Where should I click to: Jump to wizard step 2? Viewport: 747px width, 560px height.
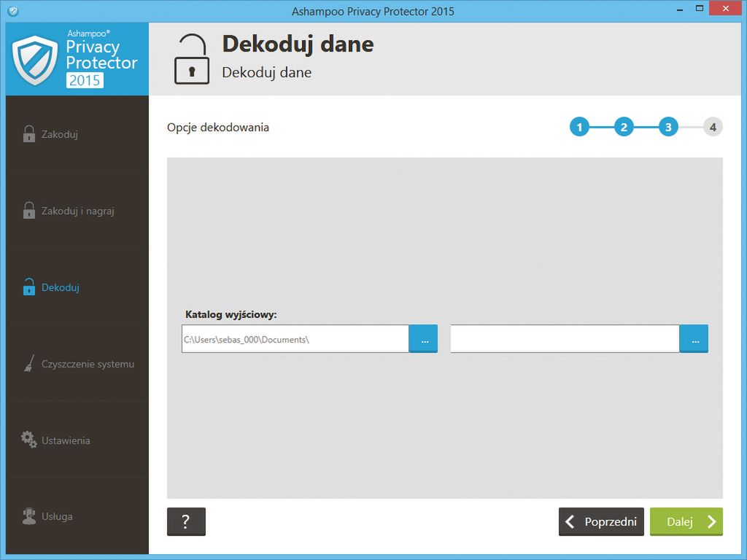coord(624,127)
